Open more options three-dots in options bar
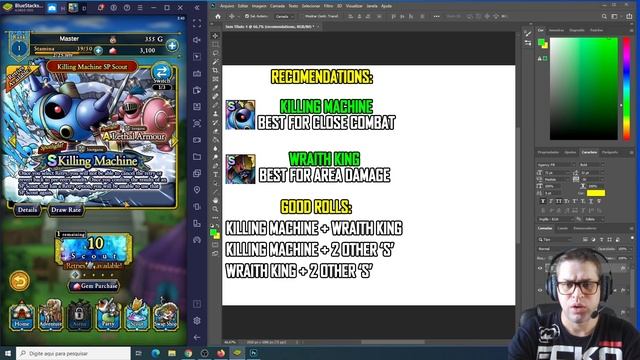Screen dimensions: 640x360 [436, 16]
